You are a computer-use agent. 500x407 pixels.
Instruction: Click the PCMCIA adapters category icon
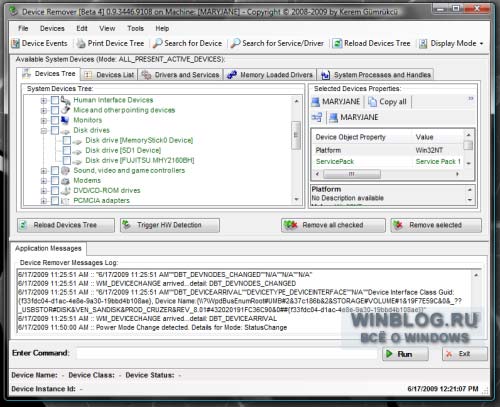click(65, 201)
